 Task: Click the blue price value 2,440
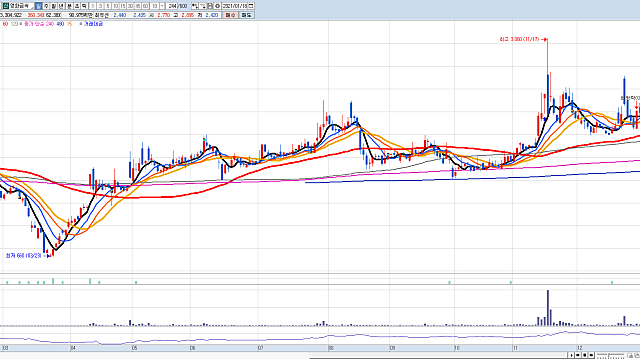coord(120,15)
